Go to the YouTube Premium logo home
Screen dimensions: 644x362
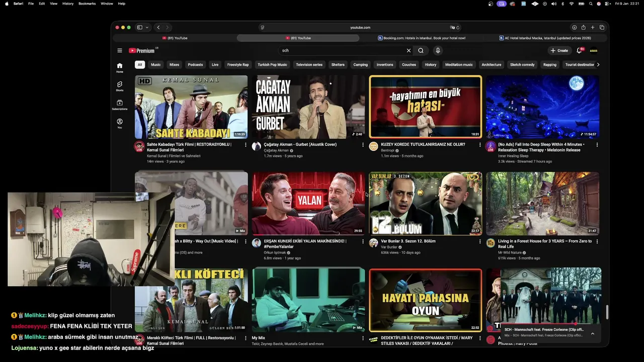(x=143, y=50)
